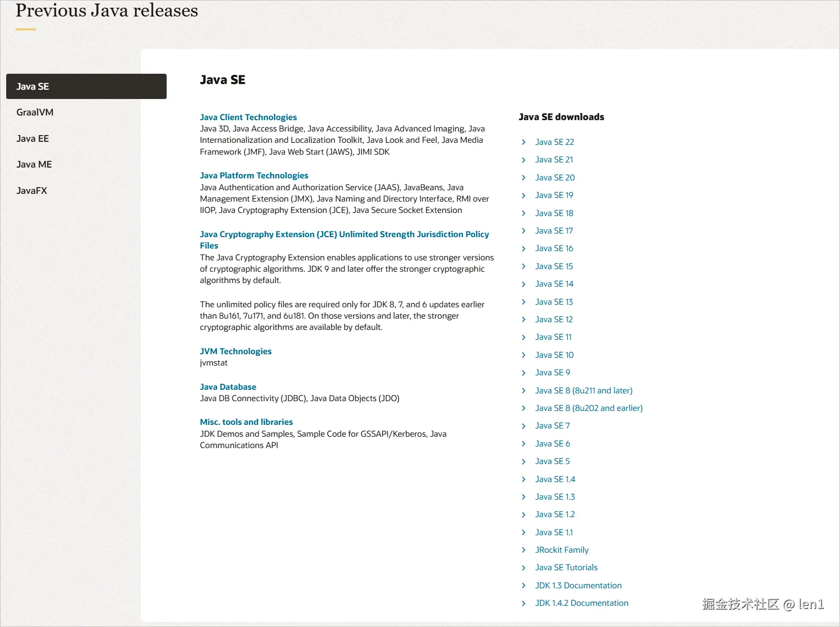Click the chevron beside Java SE Tutorials
Viewport: 840px width, 627px height.
click(x=523, y=568)
